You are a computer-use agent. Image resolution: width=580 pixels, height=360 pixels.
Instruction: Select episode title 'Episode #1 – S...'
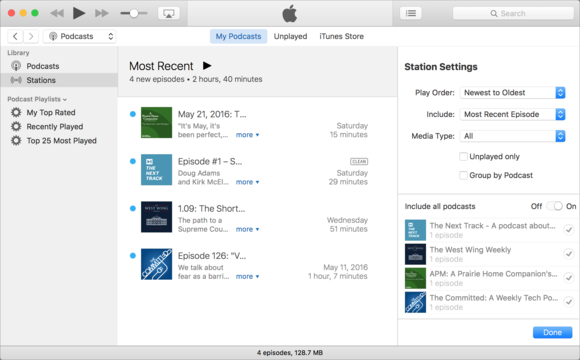[210, 161]
